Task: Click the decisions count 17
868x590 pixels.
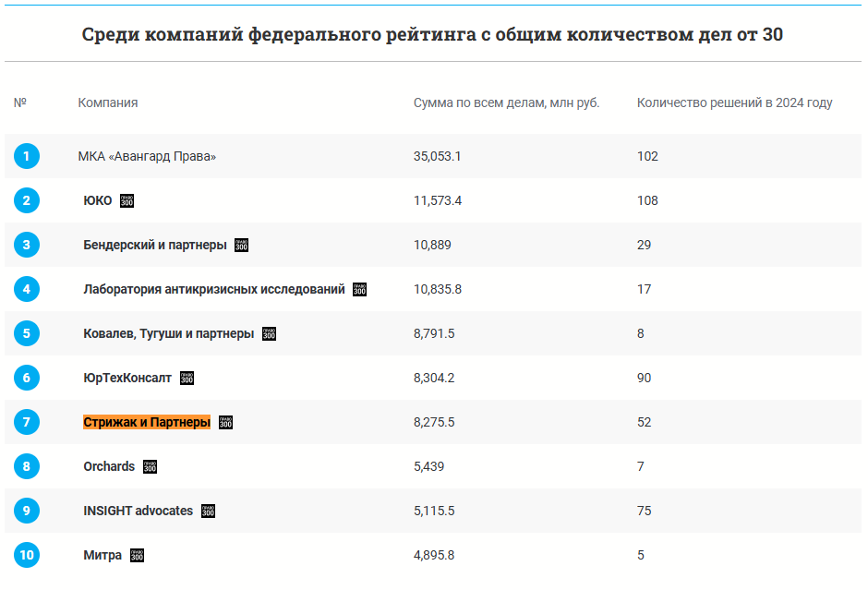Action: tap(644, 289)
